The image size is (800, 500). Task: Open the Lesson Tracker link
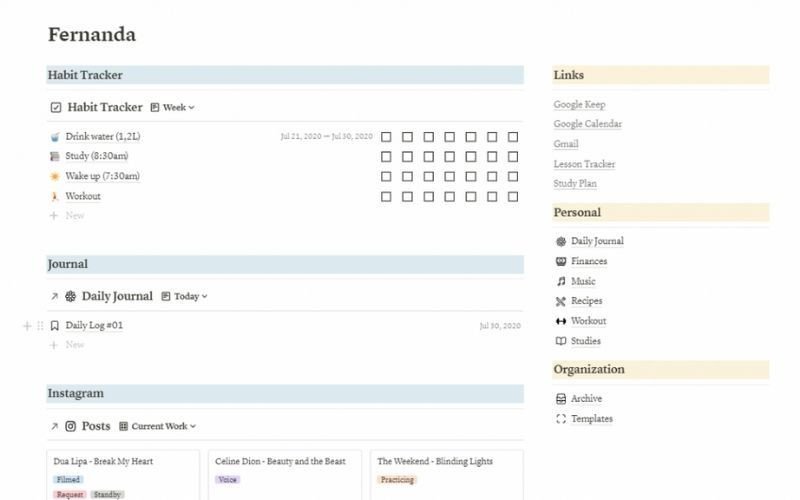click(x=584, y=164)
